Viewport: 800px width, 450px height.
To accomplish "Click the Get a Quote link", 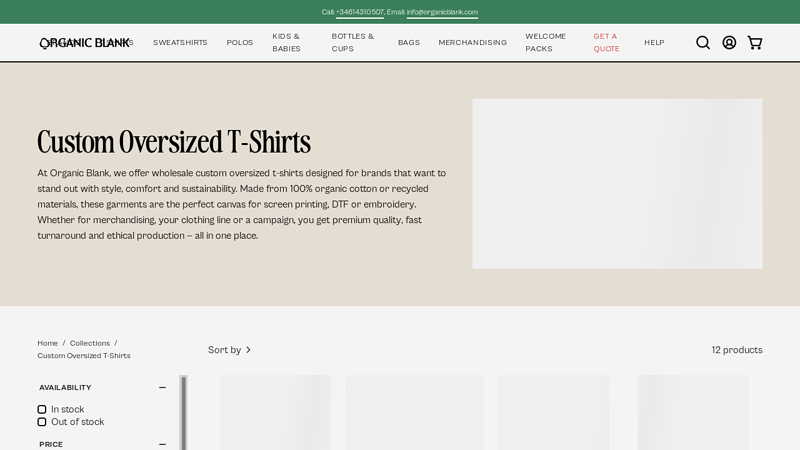I will point(606,42).
